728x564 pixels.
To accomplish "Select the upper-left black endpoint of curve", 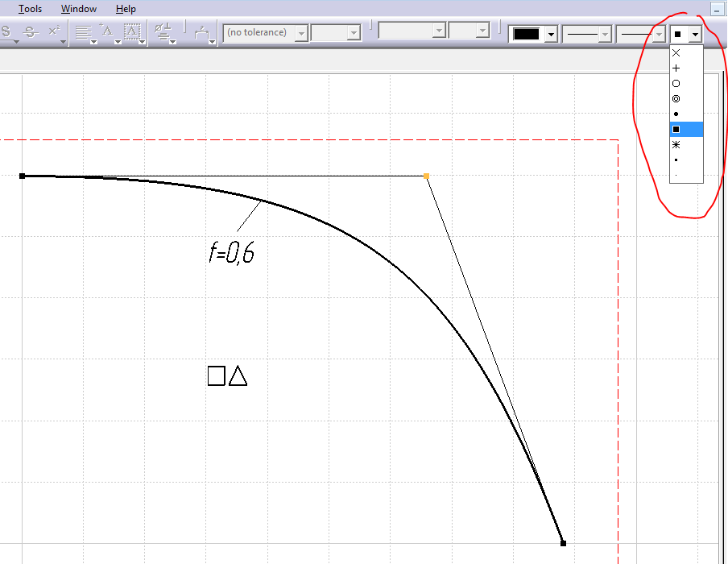I will tap(22, 176).
